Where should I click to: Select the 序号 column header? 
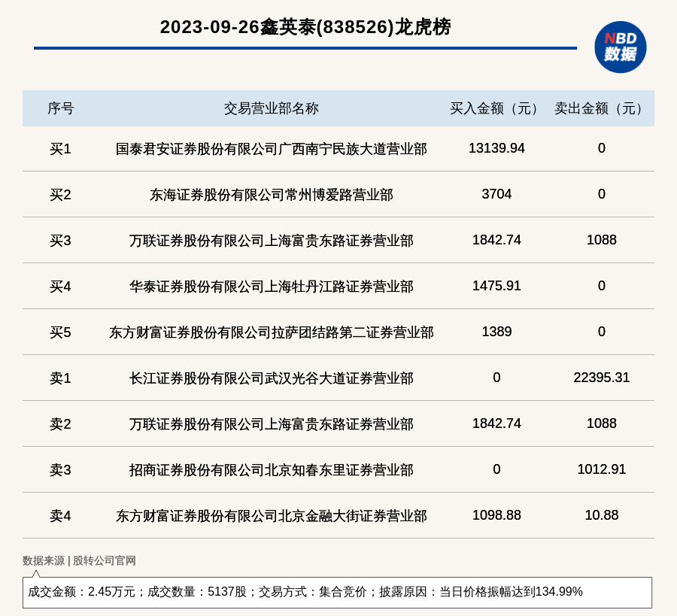pyautogui.click(x=60, y=108)
